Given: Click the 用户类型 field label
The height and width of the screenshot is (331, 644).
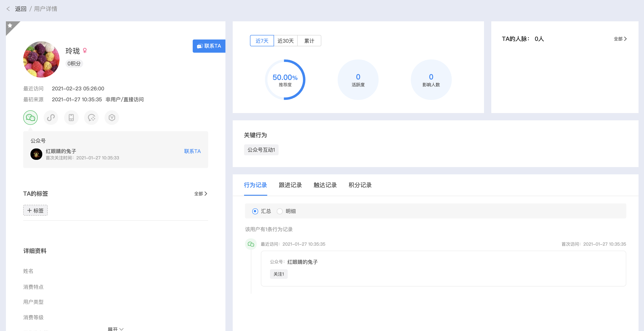Looking at the screenshot, I should coord(33,302).
